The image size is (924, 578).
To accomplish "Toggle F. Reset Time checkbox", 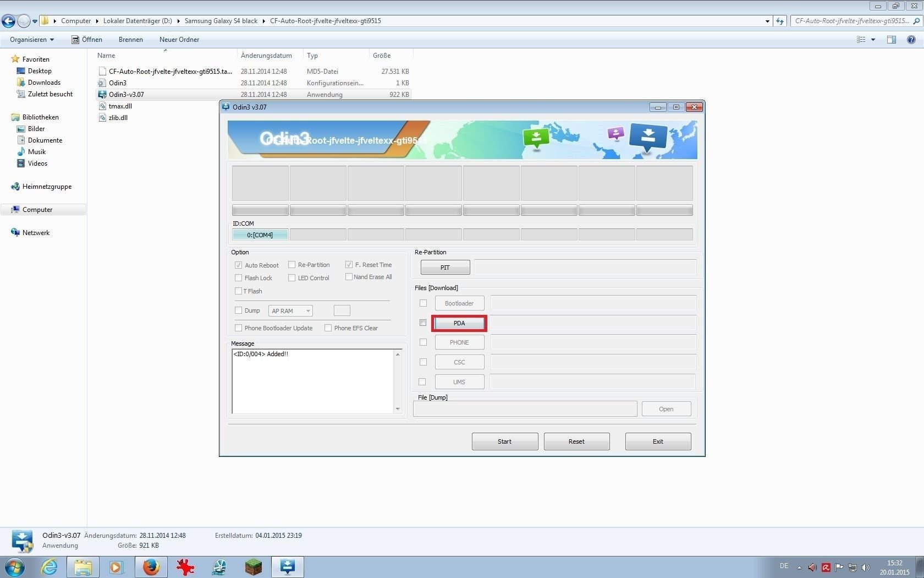I will click(349, 265).
